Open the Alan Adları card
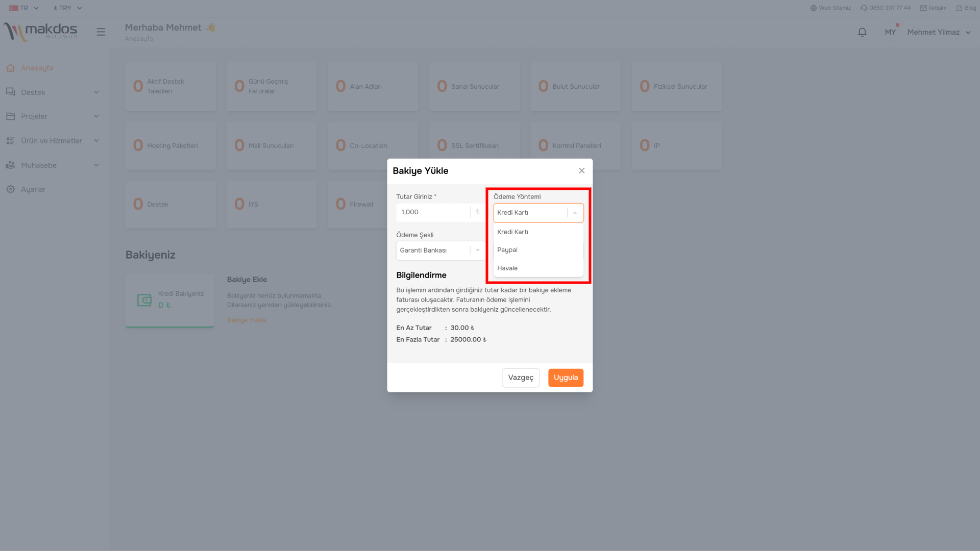This screenshot has width=980, height=551. click(x=373, y=87)
